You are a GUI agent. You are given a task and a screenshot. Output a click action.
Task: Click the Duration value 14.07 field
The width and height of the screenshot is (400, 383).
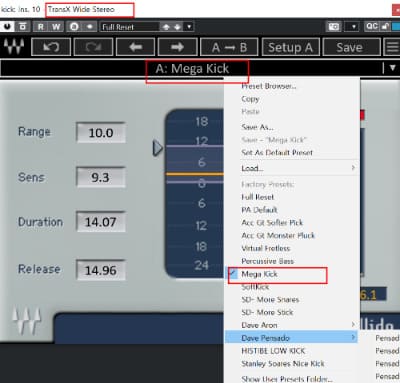(x=101, y=222)
